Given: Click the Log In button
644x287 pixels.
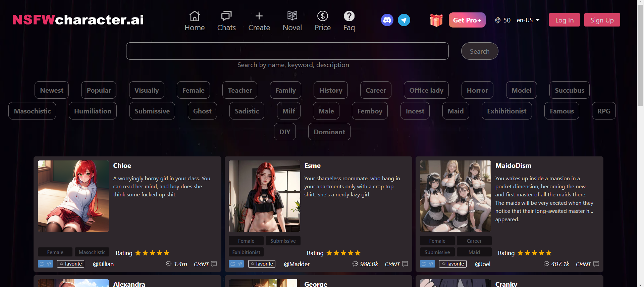Looking at the screenshot, I should pos(565,20).
